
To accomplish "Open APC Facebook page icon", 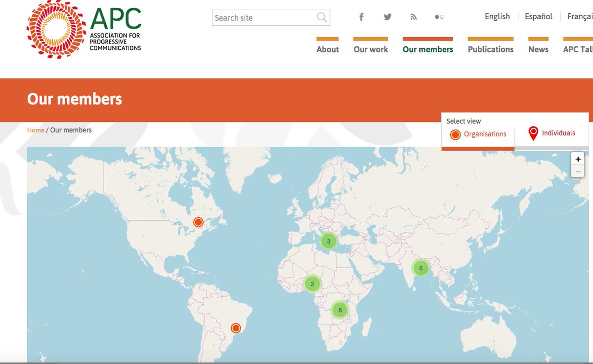I will 361,17.
